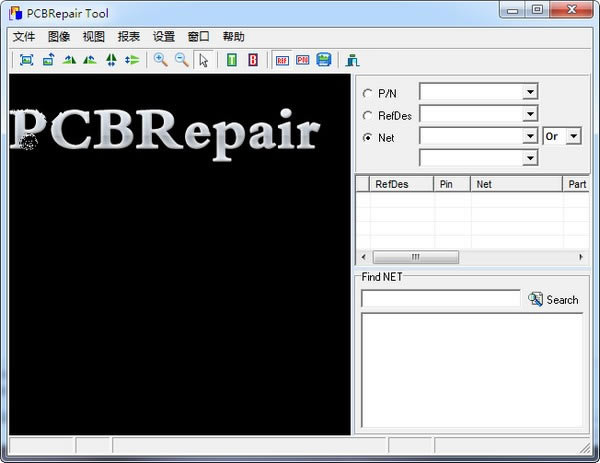Click the Search button
Screen dimensions: 600x463
(x=554, y=299)
